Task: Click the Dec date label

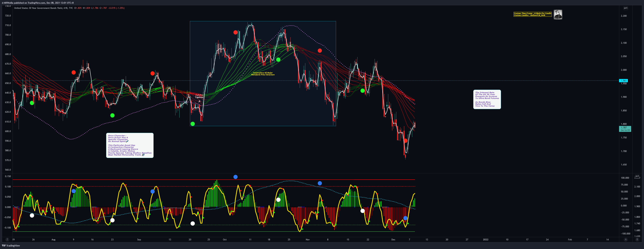Action: point(393,240)
